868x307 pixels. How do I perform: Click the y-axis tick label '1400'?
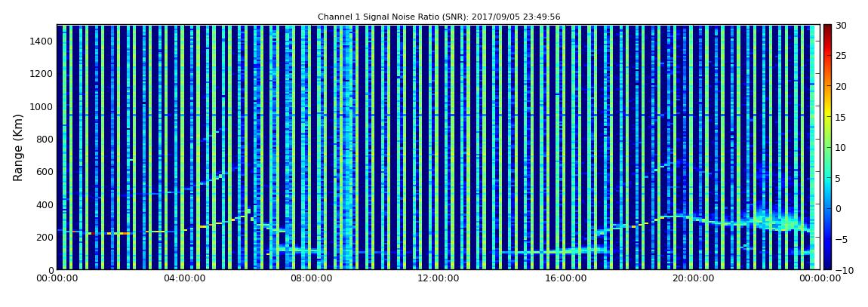pyautogui.click(x=42, y=41)
